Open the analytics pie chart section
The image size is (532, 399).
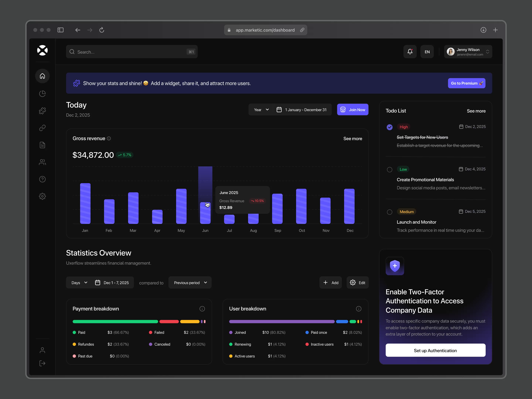[x=42, y=93]
